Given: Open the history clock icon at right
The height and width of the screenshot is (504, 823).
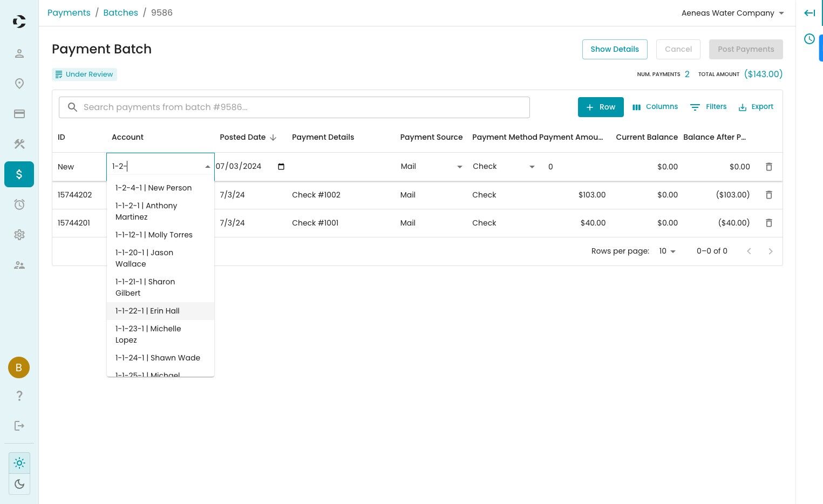Looking at the screenshot, I should (810, 39).
